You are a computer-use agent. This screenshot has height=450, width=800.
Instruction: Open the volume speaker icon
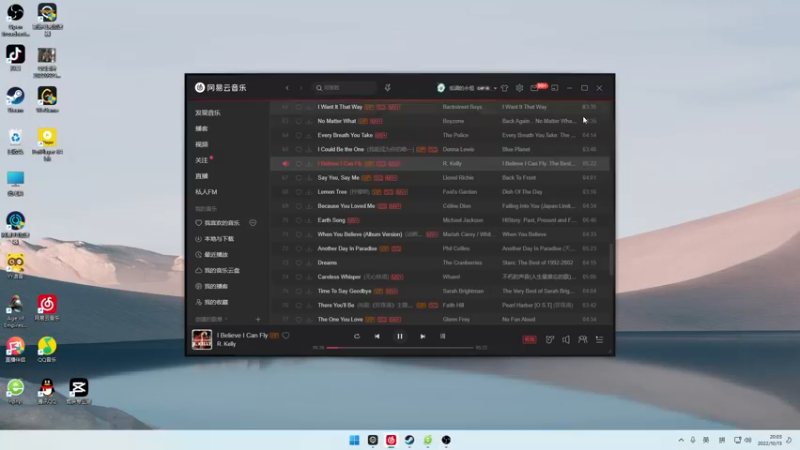(x=566, y=339)
